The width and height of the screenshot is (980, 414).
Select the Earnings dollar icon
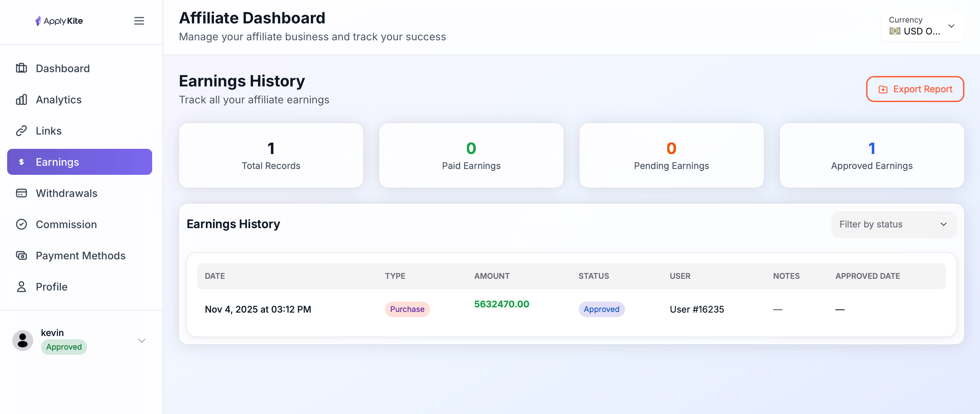click(x=21, y=162)
